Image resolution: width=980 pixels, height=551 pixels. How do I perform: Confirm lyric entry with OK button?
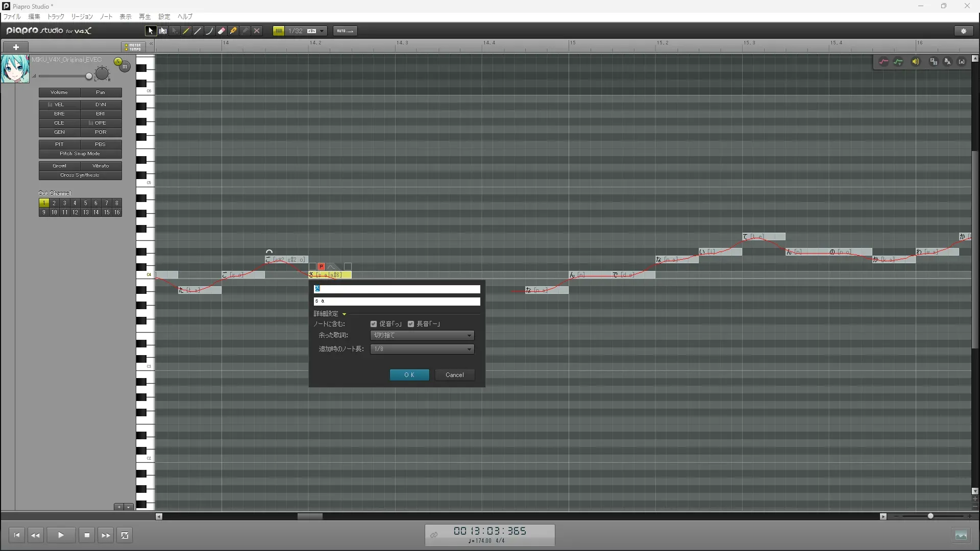(409, 375)
